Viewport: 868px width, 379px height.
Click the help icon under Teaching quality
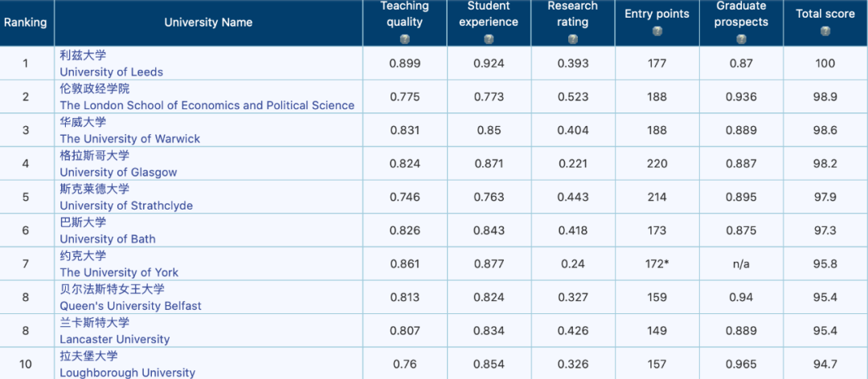tap(405, 39)
